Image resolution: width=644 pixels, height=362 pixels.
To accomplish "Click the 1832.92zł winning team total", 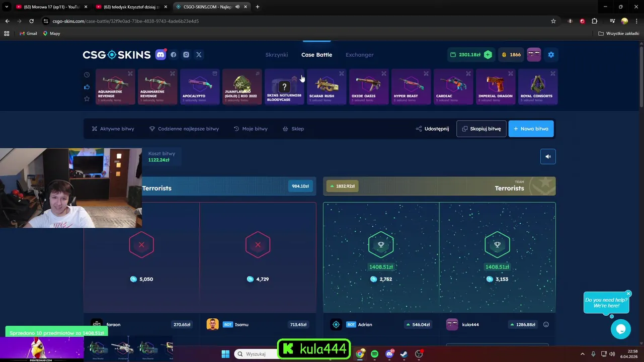I will 342,186.
